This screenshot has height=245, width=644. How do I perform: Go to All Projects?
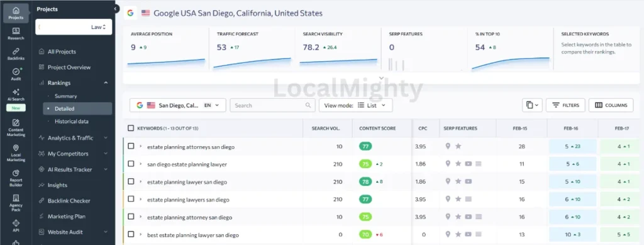(62, 52)
